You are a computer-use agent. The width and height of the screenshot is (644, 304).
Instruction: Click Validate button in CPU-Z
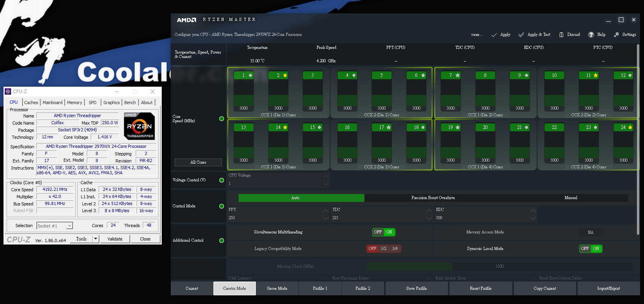[x=115, y=239]
